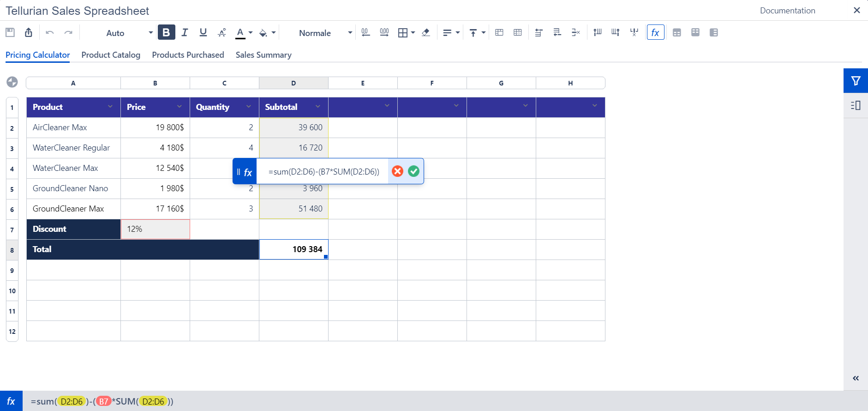This screenshot has width=868, height=411.
Task: Open the text color picker arrow
Action: [251, 33]
